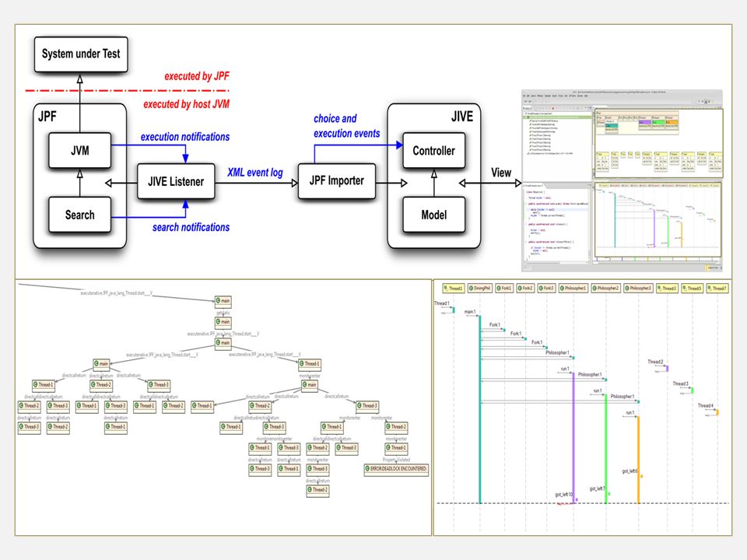Click the main:1 message label
This screenshot has height=560, width=747.
(470, 311)
